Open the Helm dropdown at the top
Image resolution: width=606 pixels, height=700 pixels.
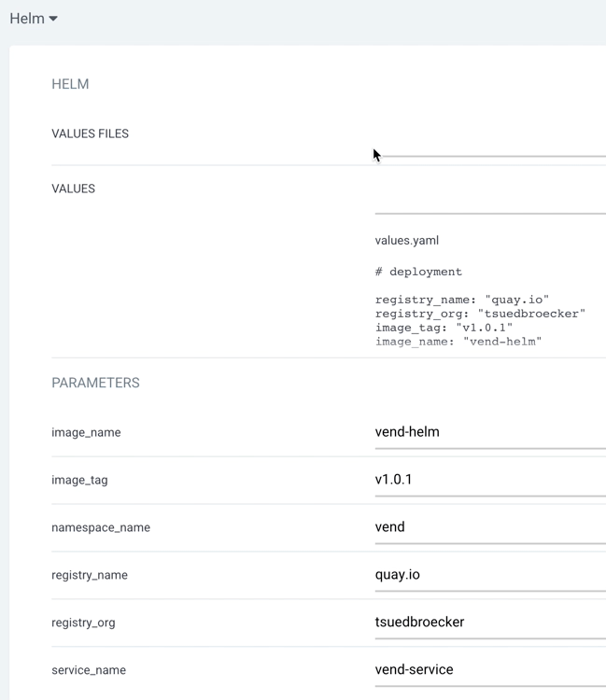[34, 19]
